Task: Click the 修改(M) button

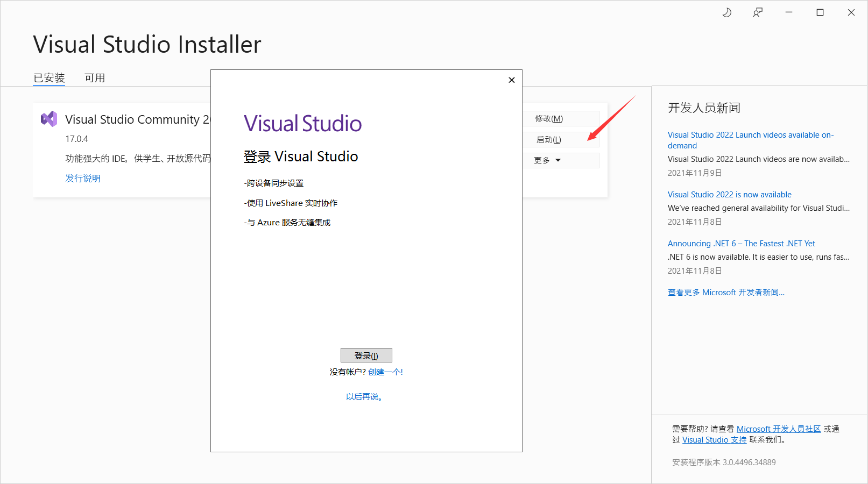Action: pyautogui.click(x=560, y=119)
